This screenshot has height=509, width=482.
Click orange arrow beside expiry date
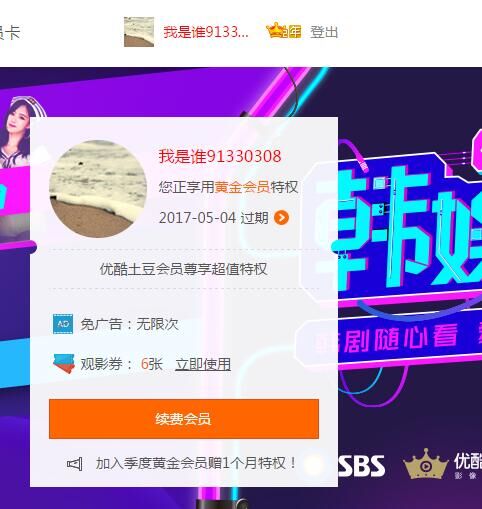(281, 218)
